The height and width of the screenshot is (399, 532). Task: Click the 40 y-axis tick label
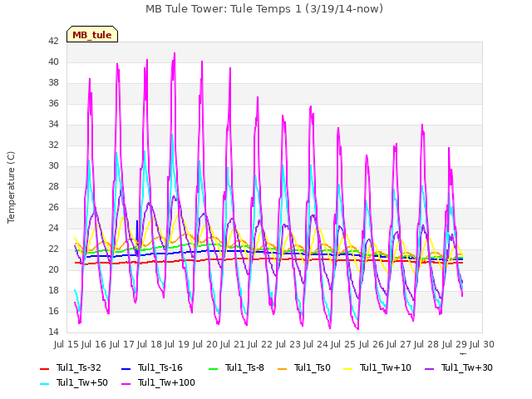click(53, 62)
